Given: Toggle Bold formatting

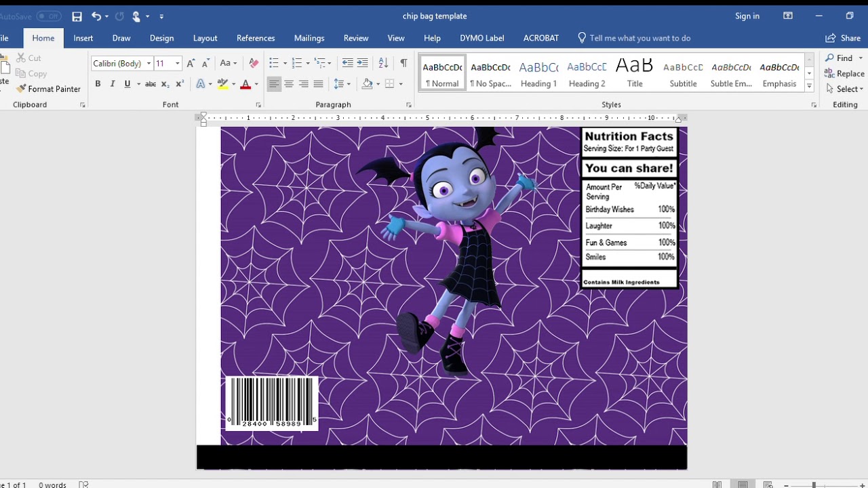Looking at the screenshot, I should coord(98,84).
